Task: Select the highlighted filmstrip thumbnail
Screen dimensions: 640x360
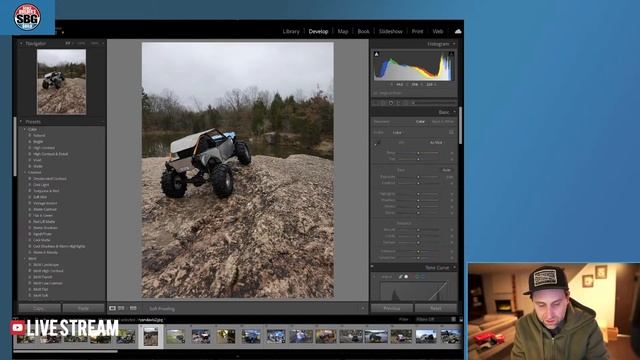Action: pos(151,336)
